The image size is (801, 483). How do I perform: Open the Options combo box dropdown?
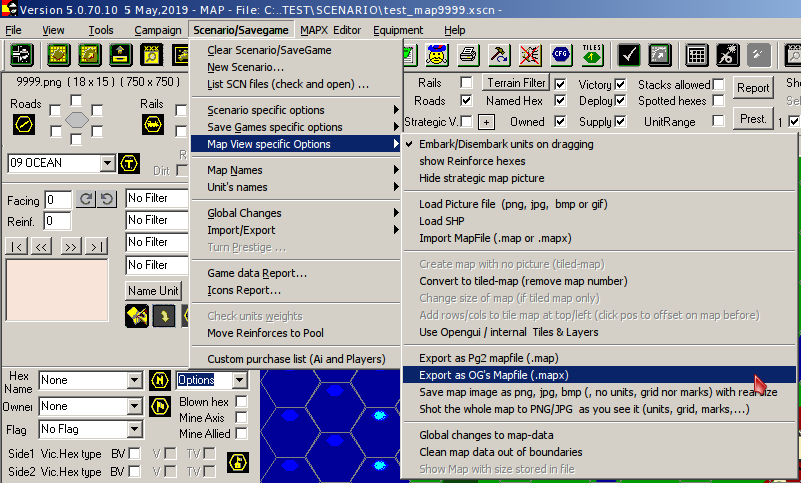pyautogui.click(x=240, y=380)
